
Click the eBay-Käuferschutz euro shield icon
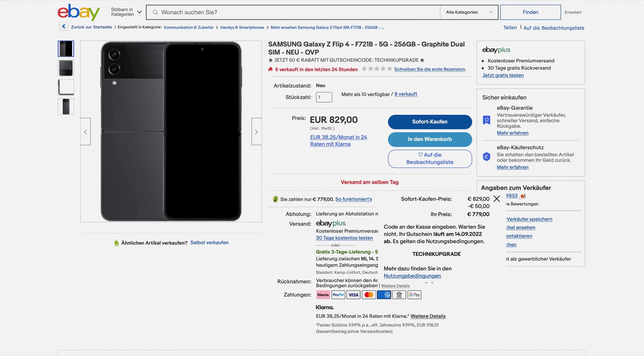pyautogui.click(x=486, y=157)
